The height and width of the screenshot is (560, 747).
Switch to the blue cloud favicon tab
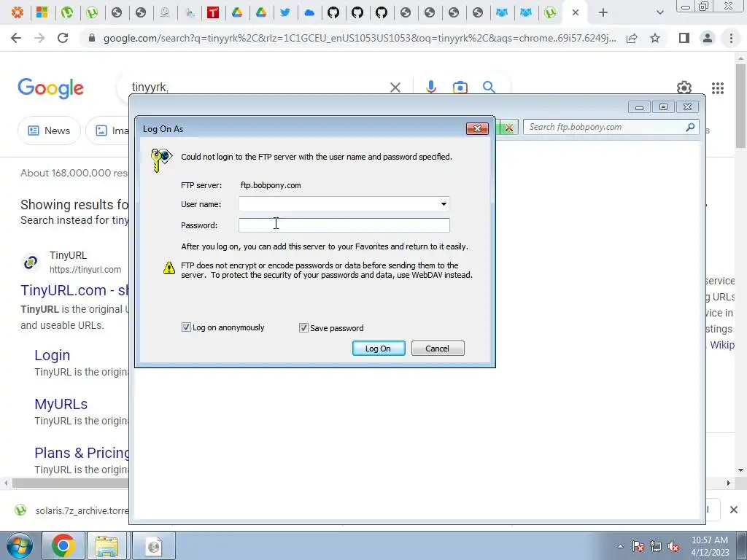tap(309, 12)
